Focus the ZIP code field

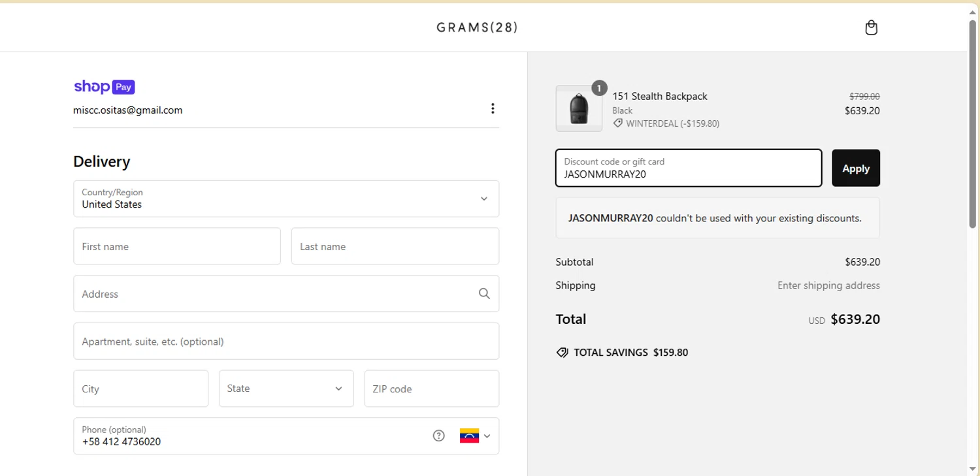[x=432, y=389]
